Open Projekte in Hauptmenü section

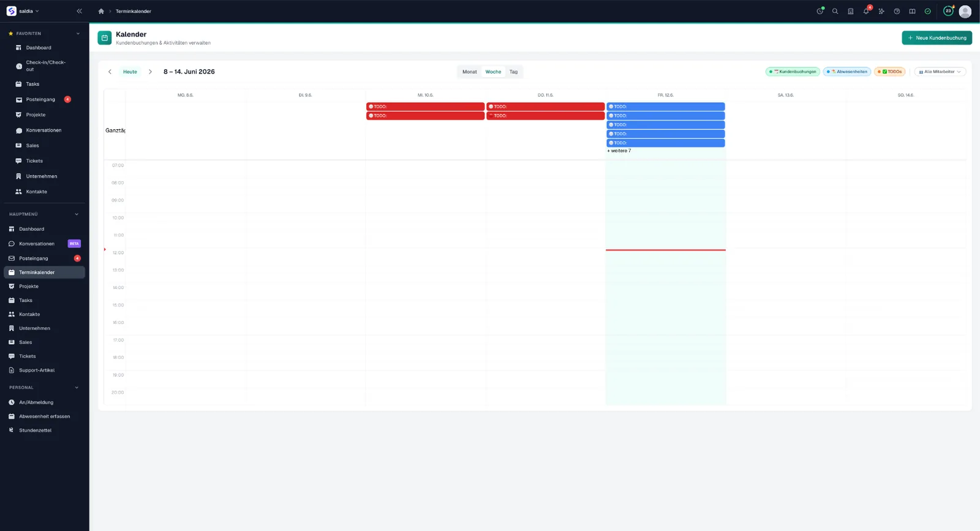pyautogui.click(x=44, y=287)
